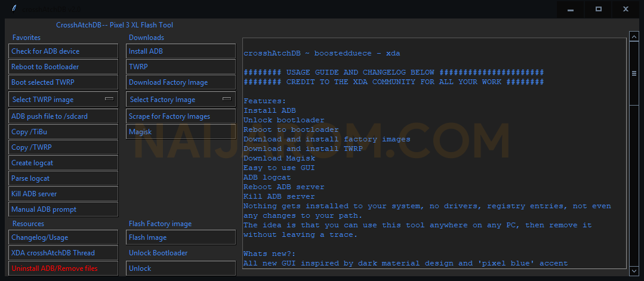Click Install ADB in Downloads
The image size is (644, 281).
[181, 51]
